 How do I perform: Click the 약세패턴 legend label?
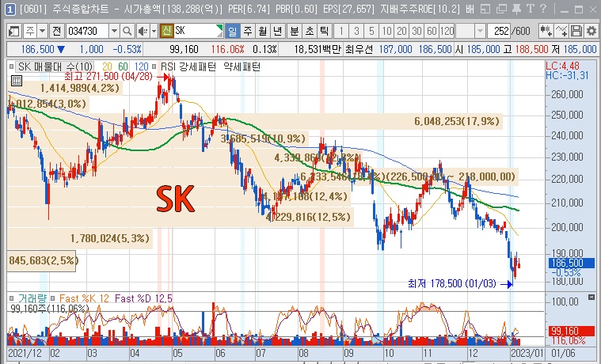point(242,67)
